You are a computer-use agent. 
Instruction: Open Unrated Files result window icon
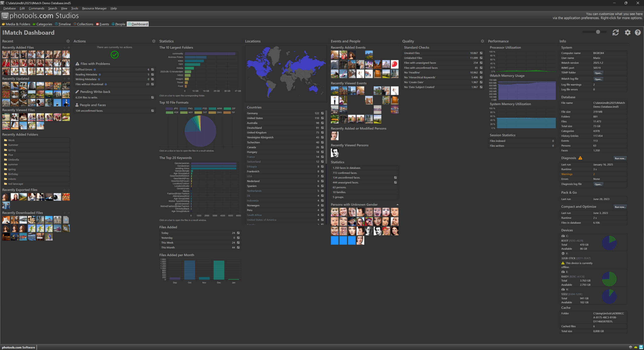pos(481,53)
